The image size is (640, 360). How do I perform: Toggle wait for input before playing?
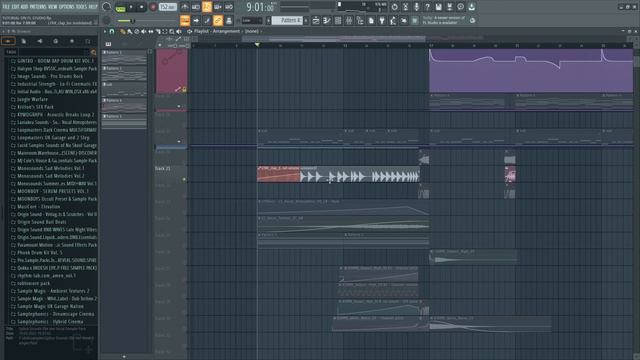point(196,7)
